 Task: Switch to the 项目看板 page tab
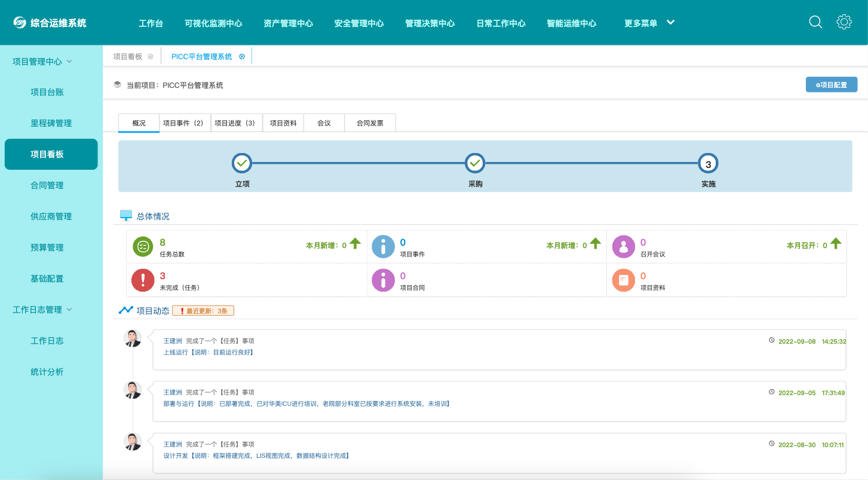(128, 56)
